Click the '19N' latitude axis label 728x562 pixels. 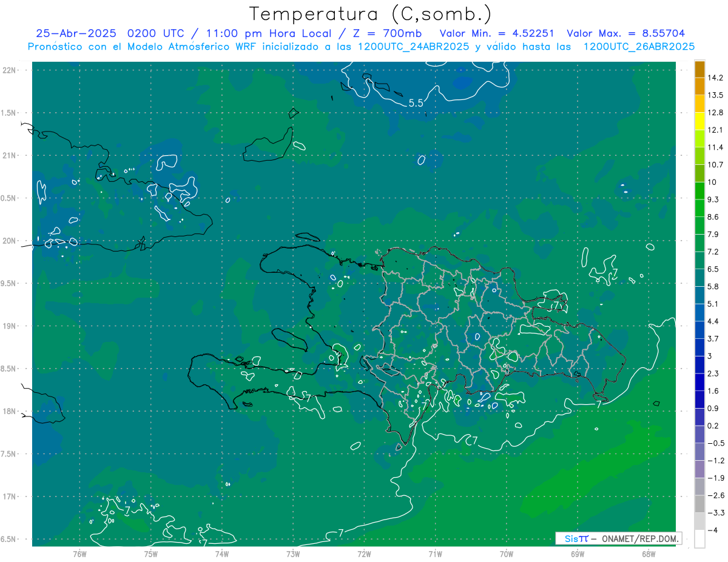(10, 326)
